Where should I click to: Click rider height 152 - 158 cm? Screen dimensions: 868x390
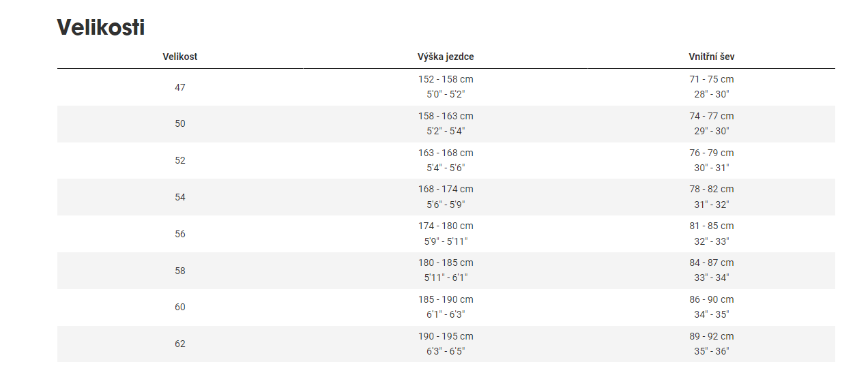click(446, 80)
